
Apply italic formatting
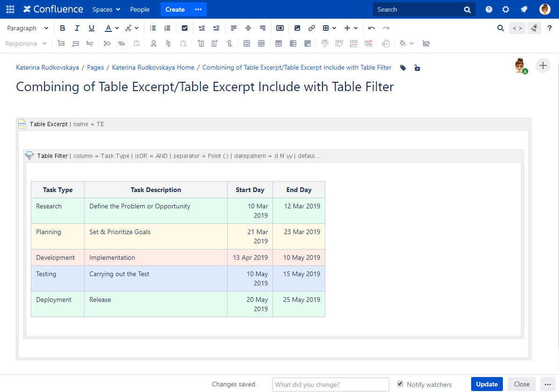(77, 28)
